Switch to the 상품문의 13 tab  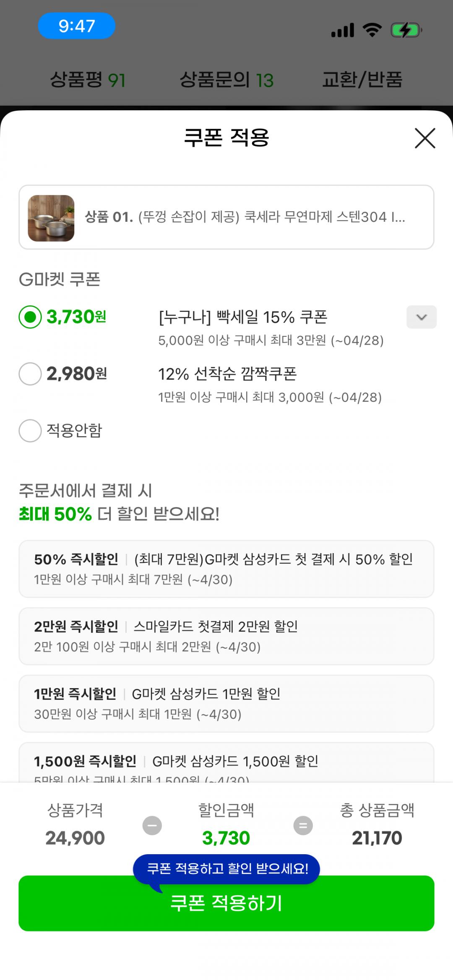click(226, 80)
